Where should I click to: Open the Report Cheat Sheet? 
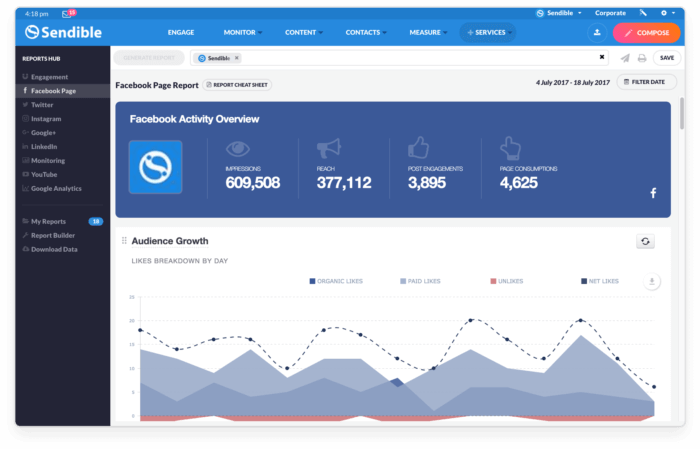click(237, 85)
